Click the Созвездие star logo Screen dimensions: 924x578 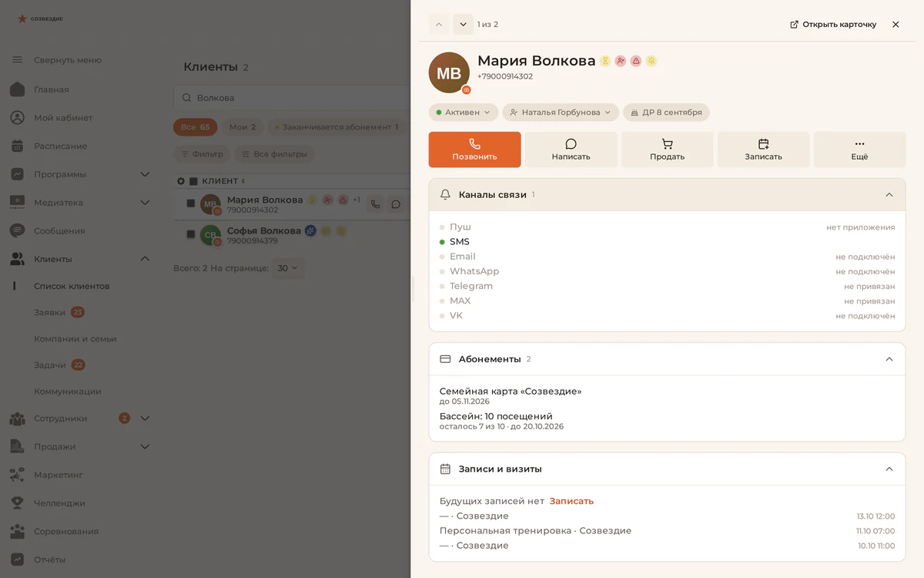(22, 18)
